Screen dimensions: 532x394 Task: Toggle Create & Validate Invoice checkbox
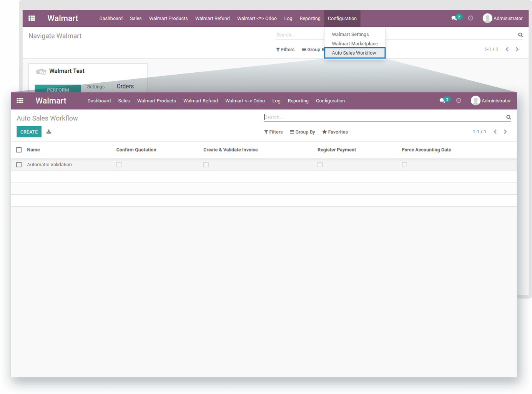[206, 165]
